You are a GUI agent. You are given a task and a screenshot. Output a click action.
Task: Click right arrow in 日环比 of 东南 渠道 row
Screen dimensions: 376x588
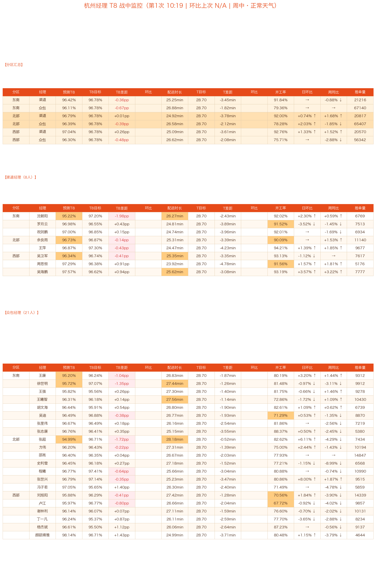(307, 100)
